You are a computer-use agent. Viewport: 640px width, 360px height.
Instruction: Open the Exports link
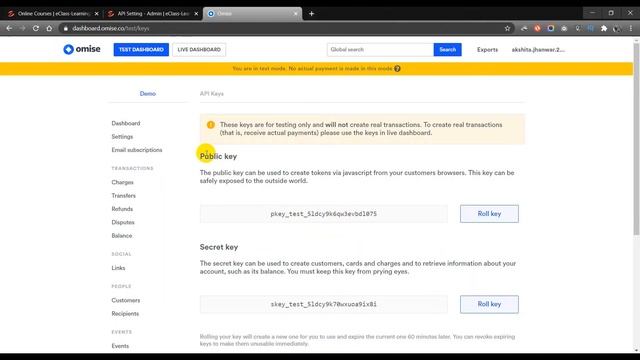(x=487, y=49)
